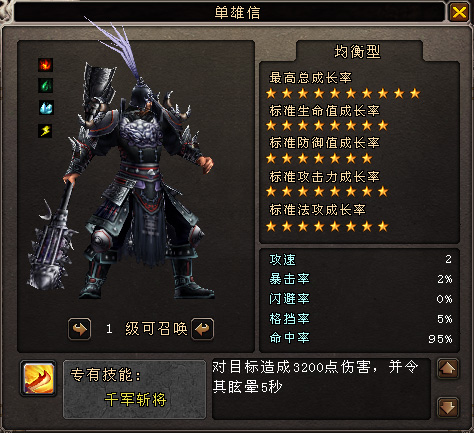Image resolution: width=474 pixels, height=433 pixels.
Task: Click the red fire element icon
Action: coord(45,65)
